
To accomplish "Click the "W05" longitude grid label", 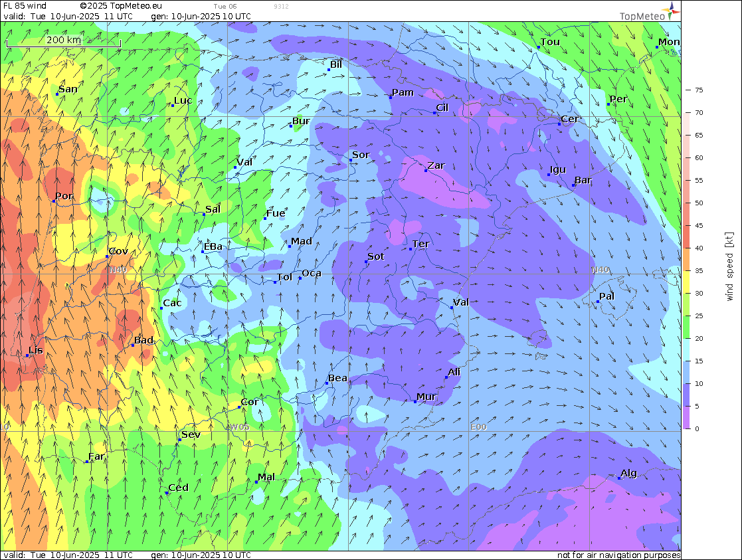I will click(x=239, y=427).
